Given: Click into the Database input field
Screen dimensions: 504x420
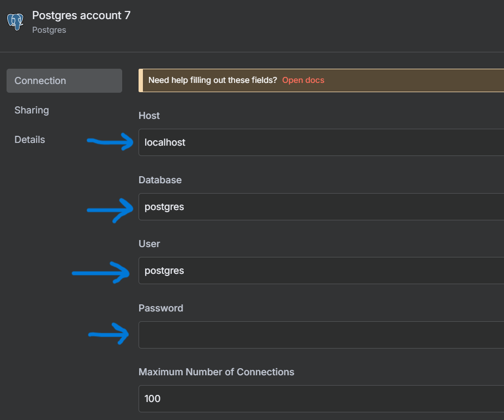Looking at the screenshot, I should click(321, 207).
